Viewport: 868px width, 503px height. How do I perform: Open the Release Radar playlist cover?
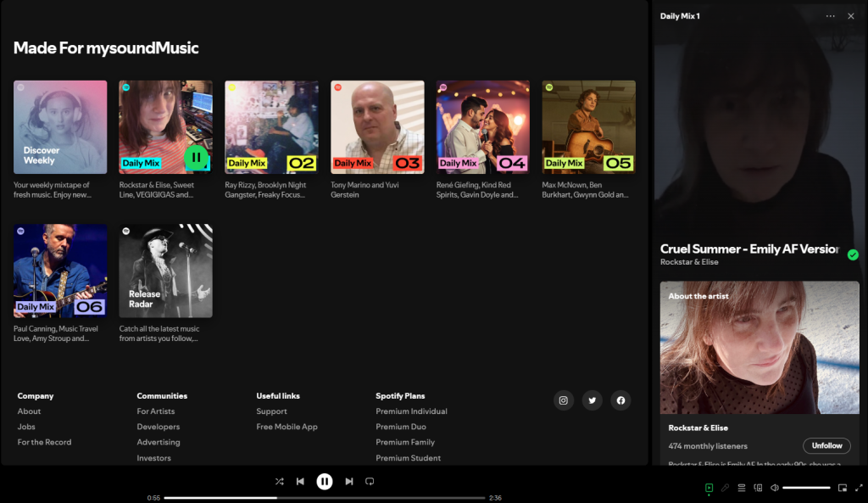pyautogui.click(x=165, y=271)
